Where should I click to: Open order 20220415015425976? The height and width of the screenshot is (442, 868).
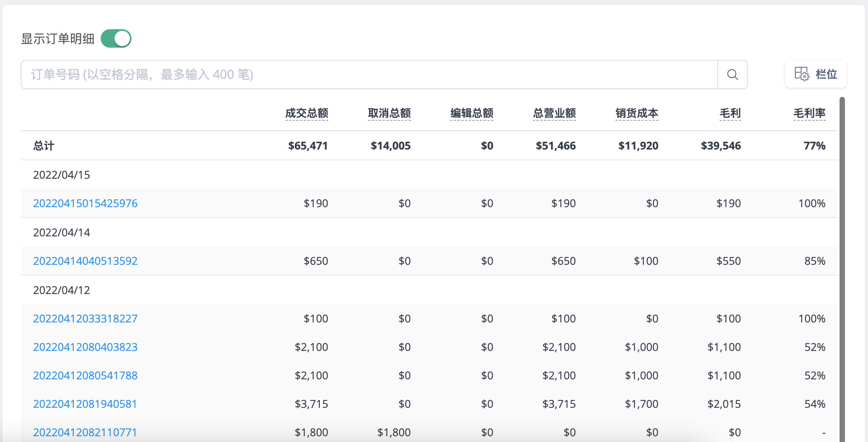point(85,203)
